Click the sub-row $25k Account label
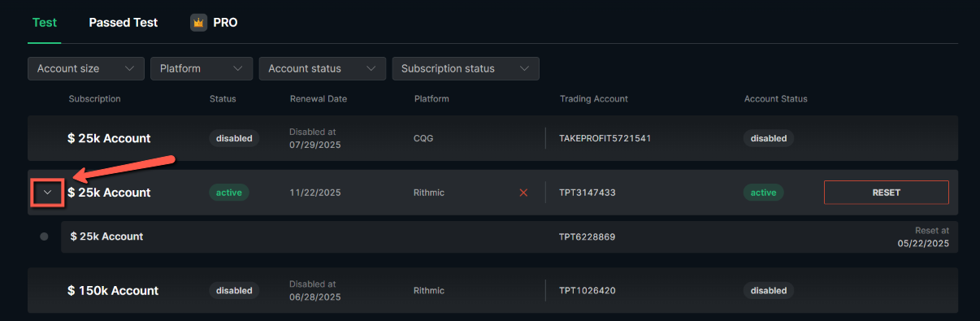 coord(106,236)
